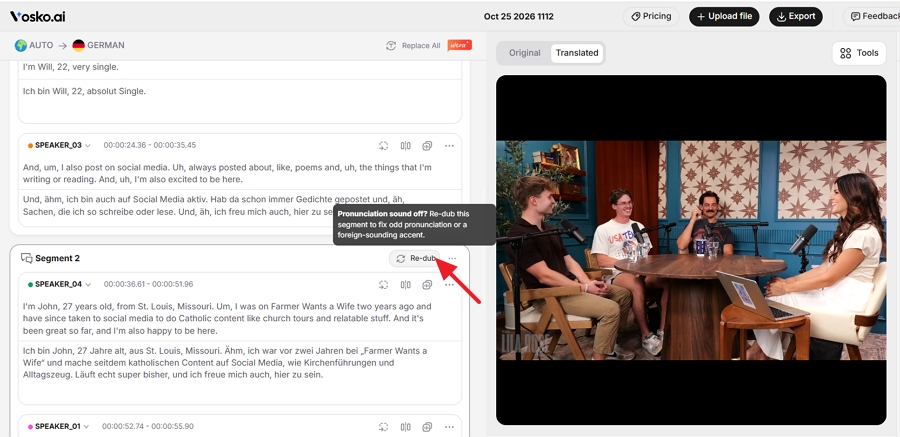Regenerate the translation for SPEAKER_04's line
The image size is (900, 437).
click(x=383, y=284)
